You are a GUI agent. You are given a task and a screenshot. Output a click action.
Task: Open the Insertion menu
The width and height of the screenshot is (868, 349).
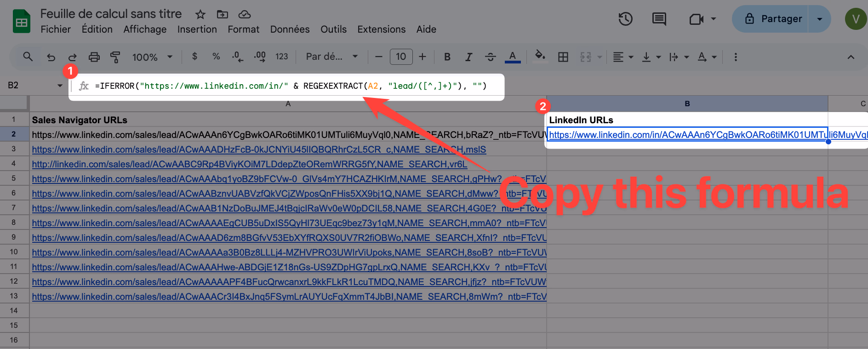tap(197, 29)
